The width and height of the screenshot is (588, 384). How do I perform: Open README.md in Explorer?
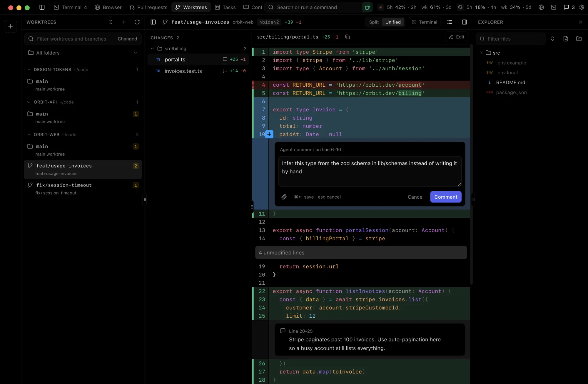[510, 83]
